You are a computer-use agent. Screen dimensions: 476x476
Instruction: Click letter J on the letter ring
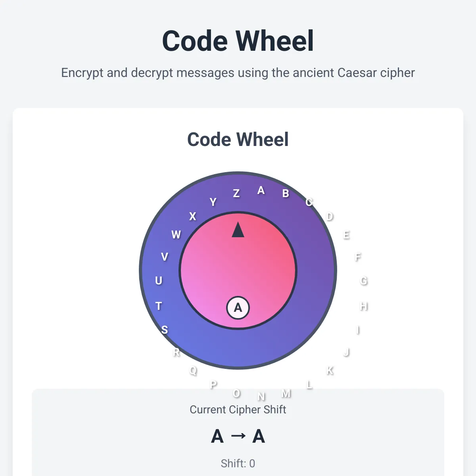pyautogui.click(x=346, y=352)
